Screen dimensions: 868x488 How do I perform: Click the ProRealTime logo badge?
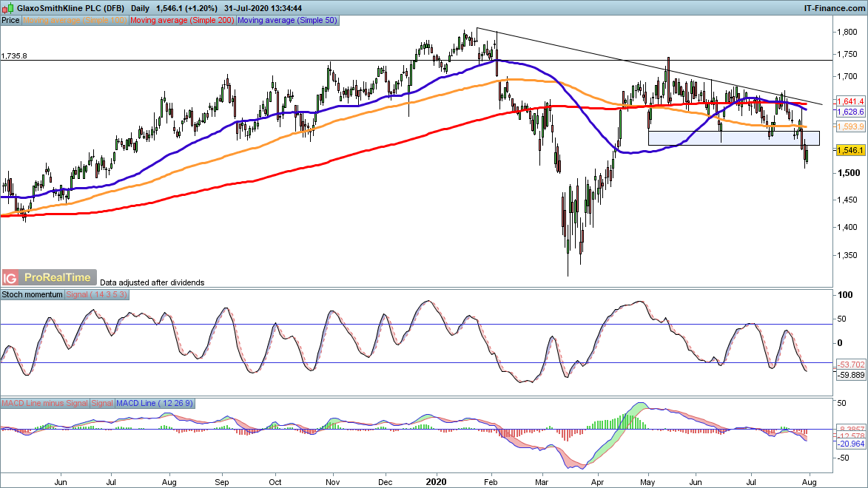(x=58, y=278)
